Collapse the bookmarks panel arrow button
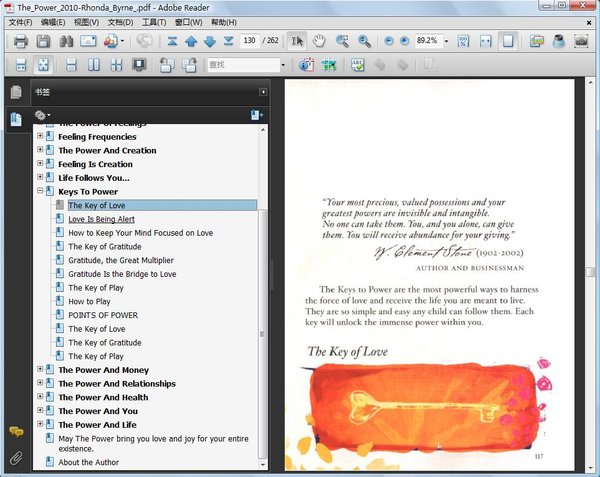The height and width of the screenshot is (477, 600). point(263,92)
